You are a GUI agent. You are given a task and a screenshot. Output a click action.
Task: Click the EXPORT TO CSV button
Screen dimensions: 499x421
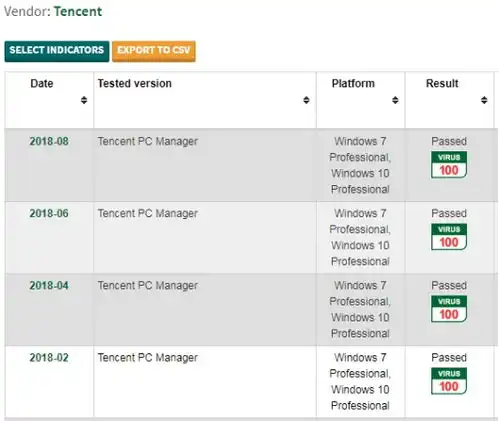click(154, 51)
